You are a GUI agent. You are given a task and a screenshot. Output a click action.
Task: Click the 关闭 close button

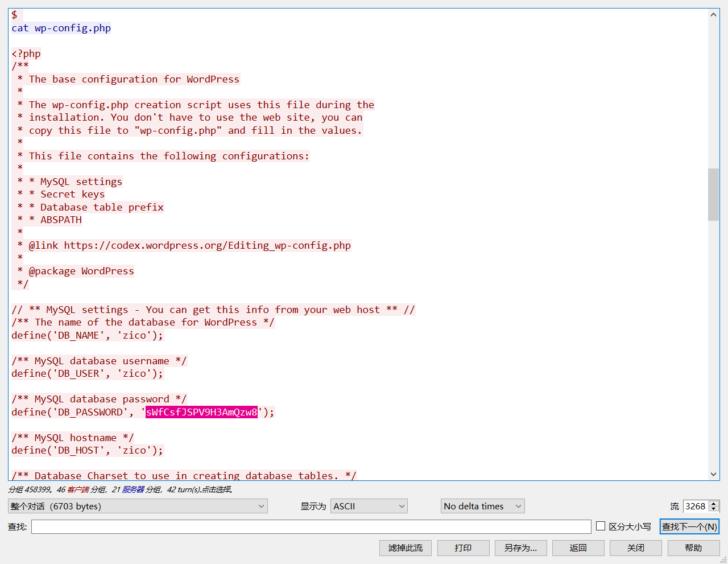[x=635, y=548]
